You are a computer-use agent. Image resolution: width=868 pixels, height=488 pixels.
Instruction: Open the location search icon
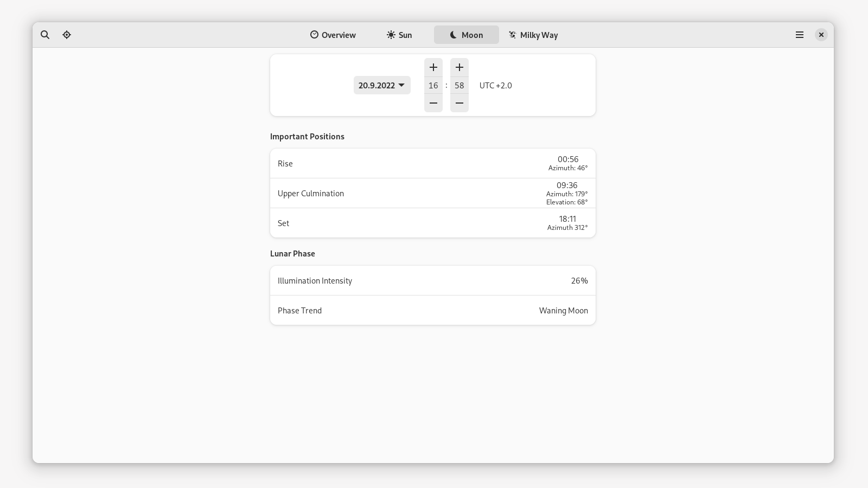(45, 35)
